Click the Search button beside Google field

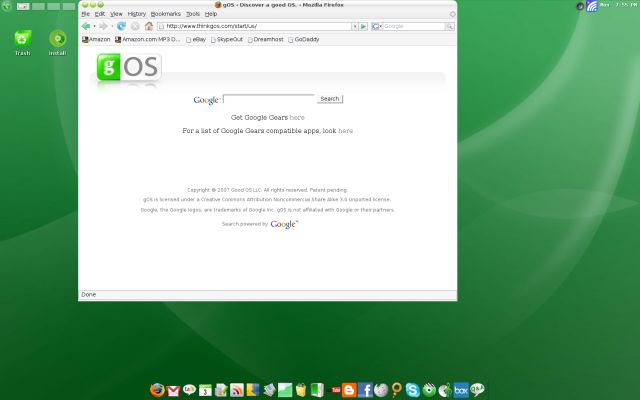(x=330, y=99)
